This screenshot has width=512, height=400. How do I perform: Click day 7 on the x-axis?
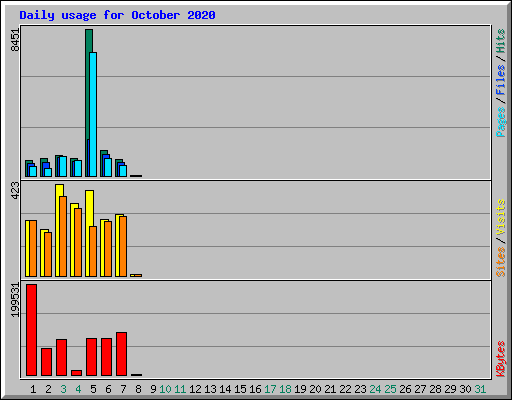pos(123,389)
